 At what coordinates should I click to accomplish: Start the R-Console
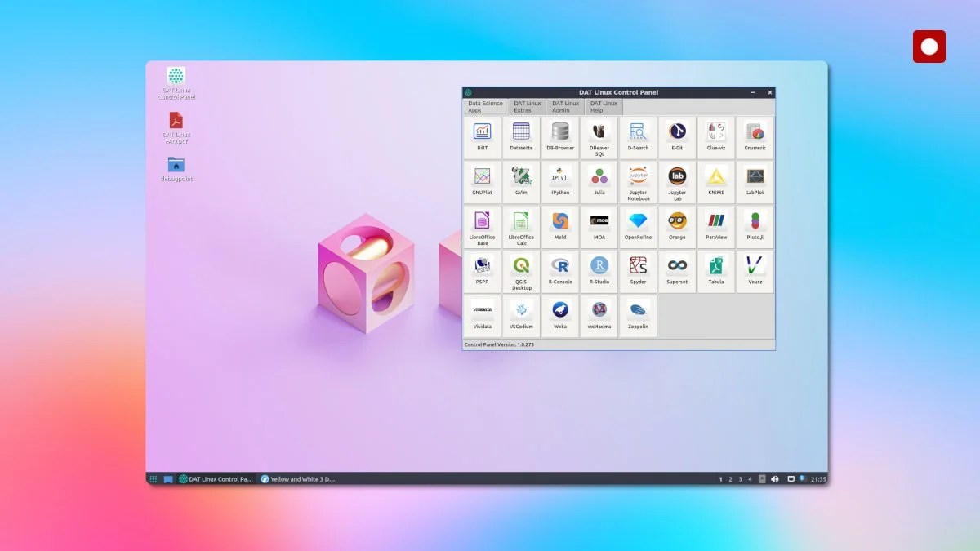560,272
